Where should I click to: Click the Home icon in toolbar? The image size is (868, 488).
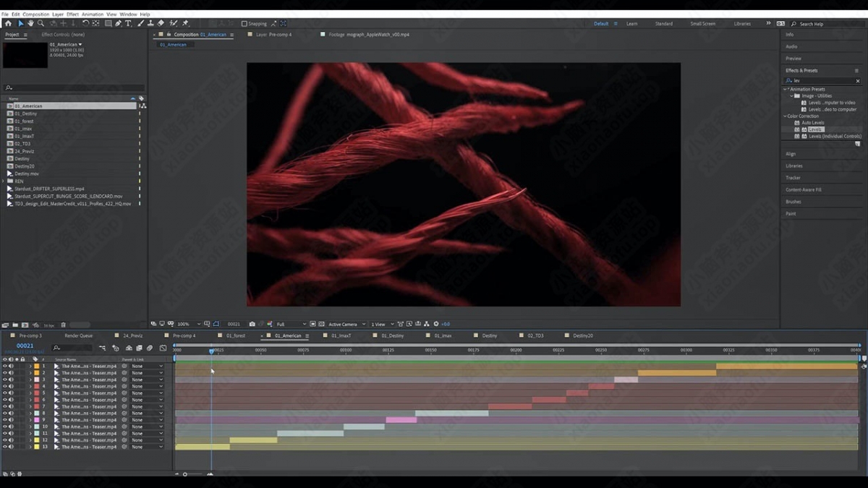[8, 23]
